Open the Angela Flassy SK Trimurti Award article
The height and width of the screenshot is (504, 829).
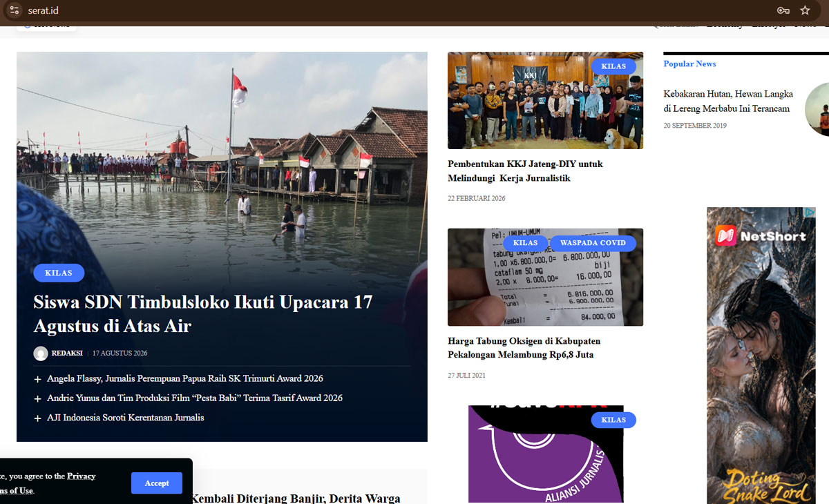tap(185, 378)
